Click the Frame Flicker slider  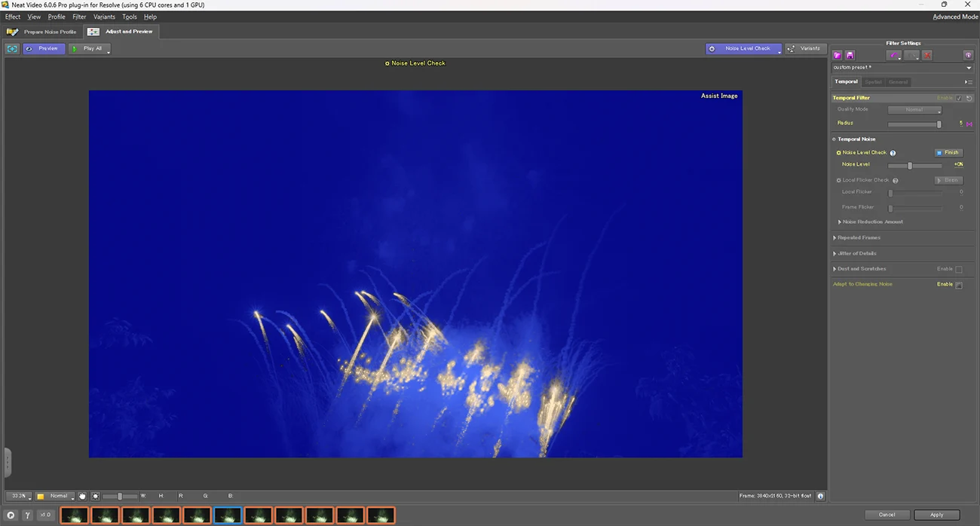914,207
